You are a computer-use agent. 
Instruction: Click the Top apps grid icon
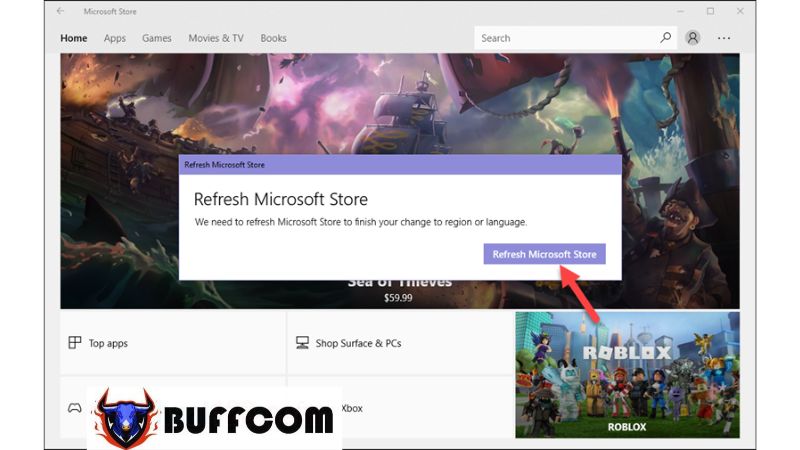pyautogui.click(x=74, y=342)
